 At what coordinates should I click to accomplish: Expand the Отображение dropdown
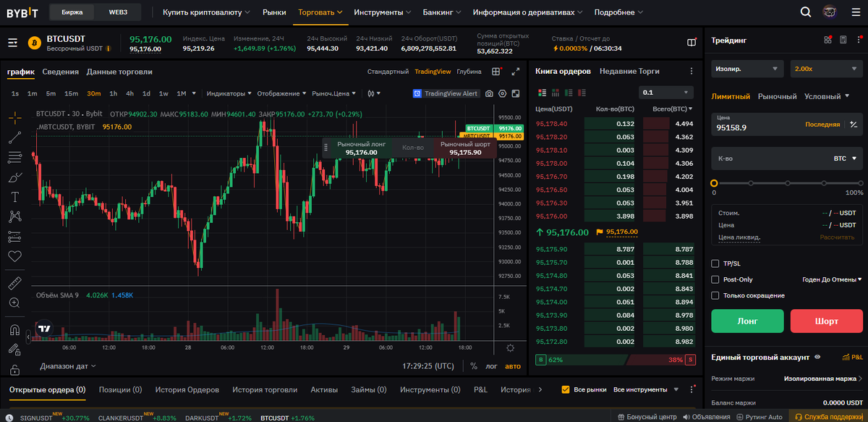pos(281,93)
